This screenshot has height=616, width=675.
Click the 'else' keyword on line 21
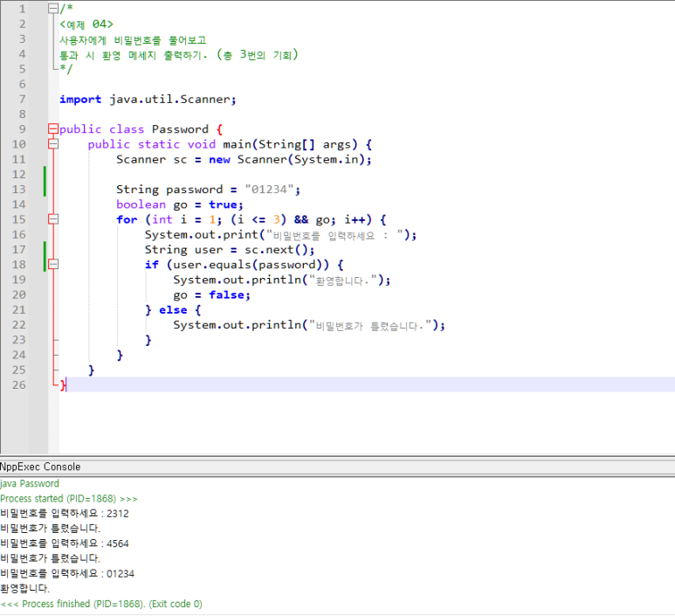tap(173, 310)
